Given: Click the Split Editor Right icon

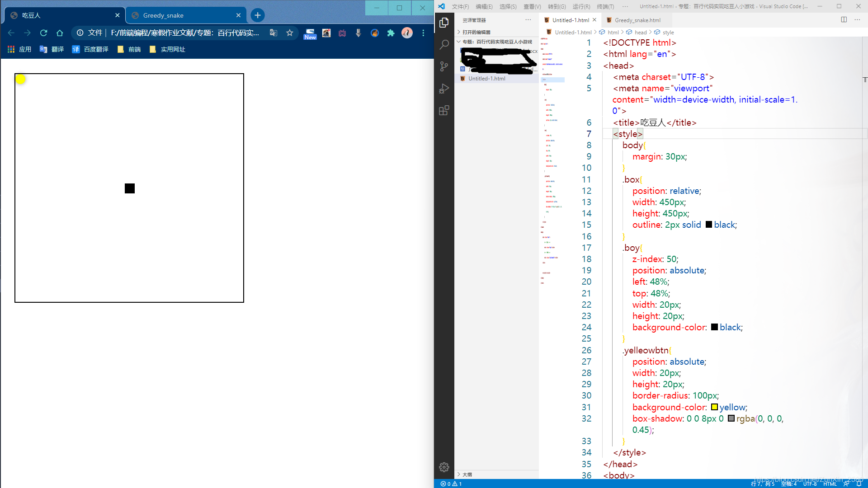Looking at the screenshot, I should [844, 20].
